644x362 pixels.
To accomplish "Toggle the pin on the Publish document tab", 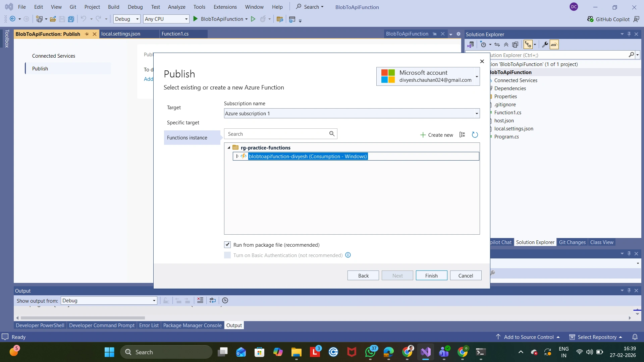I will [x=87, y=34].
